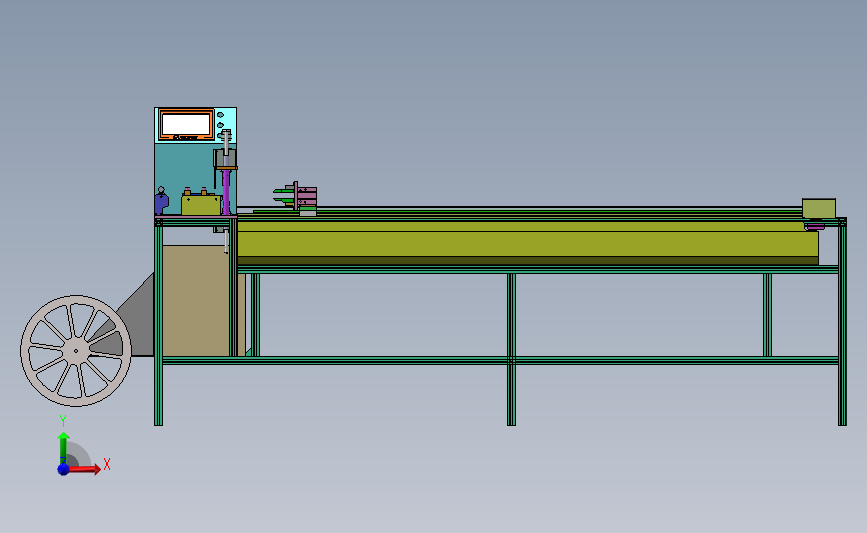The width and height of the screenshot is (867, 533).
Task: Select the rightmost green frame leg
Action: point(842,322)
